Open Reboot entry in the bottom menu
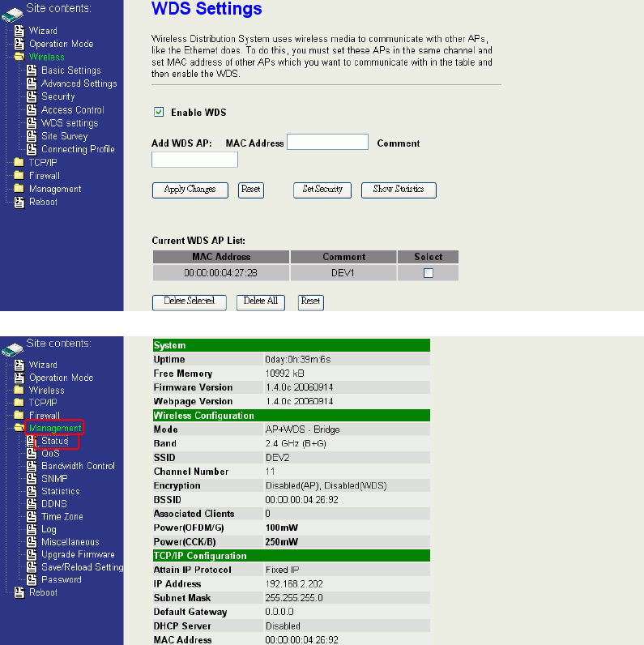The image size is (644, 645). (x=43, y=592)
